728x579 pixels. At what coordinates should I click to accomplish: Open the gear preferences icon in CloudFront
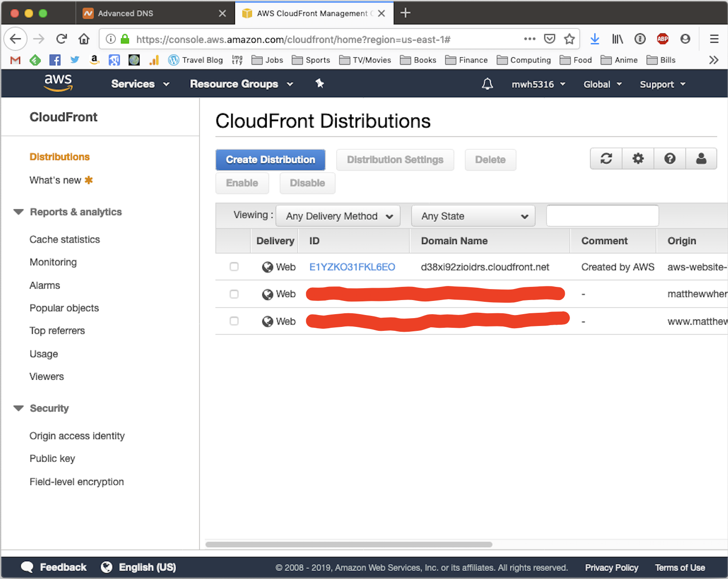638,159
